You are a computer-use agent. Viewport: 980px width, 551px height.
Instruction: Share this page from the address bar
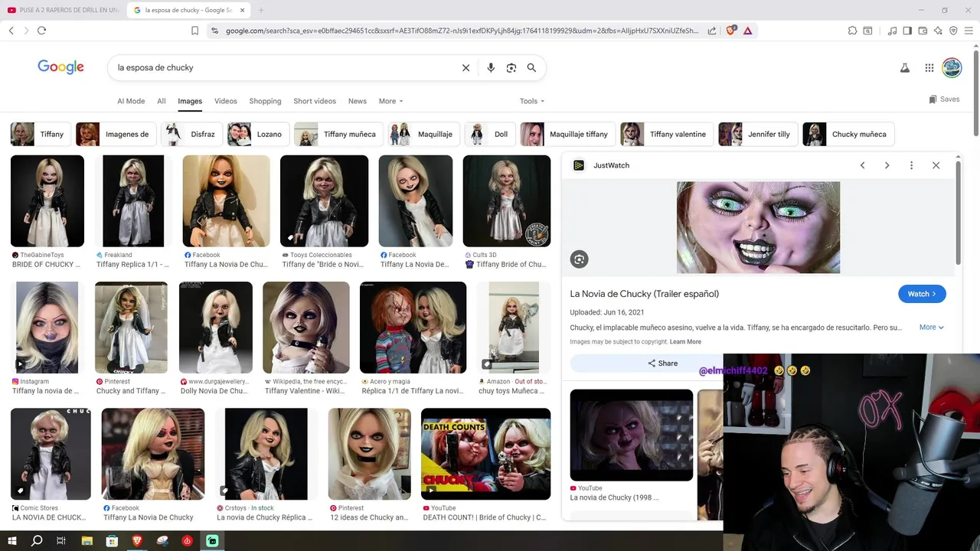pos(712,31)
